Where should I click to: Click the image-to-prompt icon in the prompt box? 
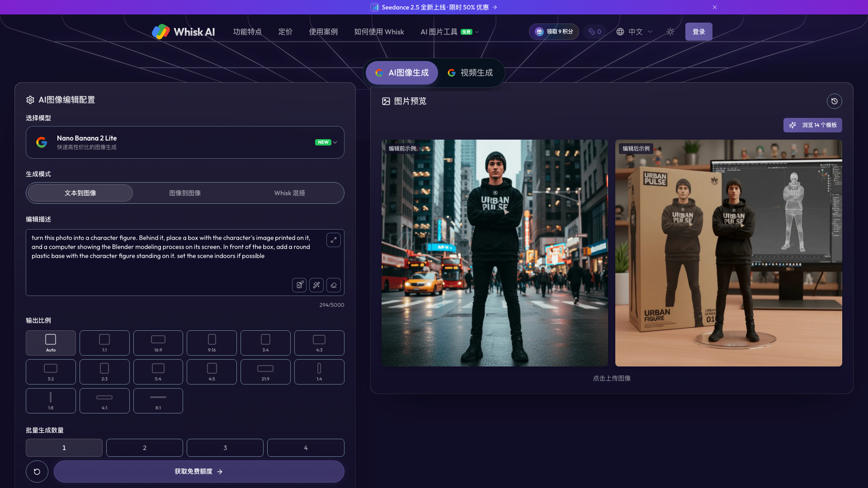click(299, 285)
